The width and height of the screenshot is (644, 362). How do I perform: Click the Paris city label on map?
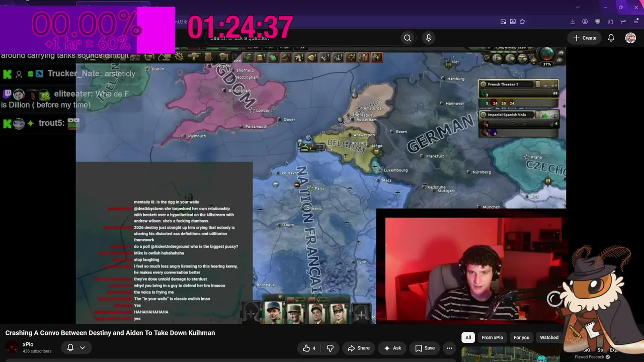(319, 189)
